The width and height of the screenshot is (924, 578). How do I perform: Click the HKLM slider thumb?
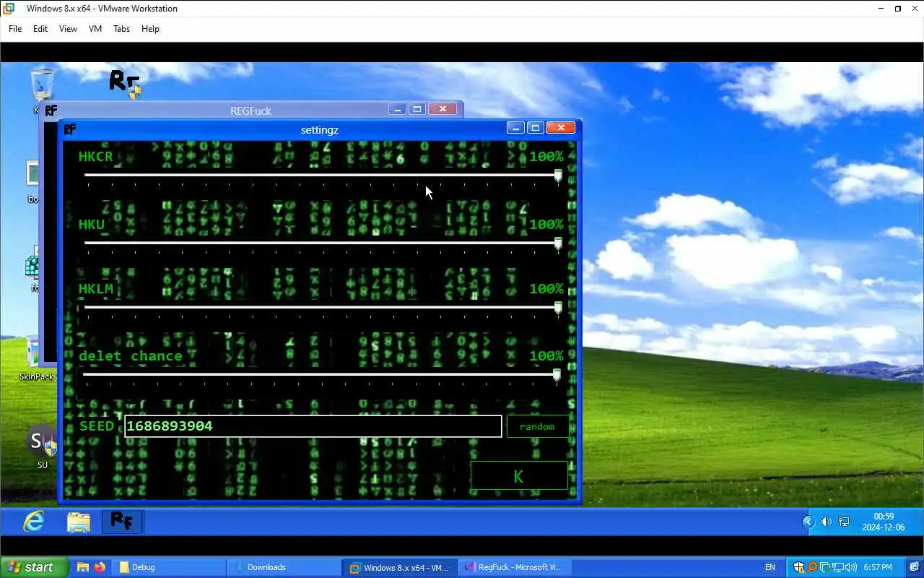(x=558, y=308)
